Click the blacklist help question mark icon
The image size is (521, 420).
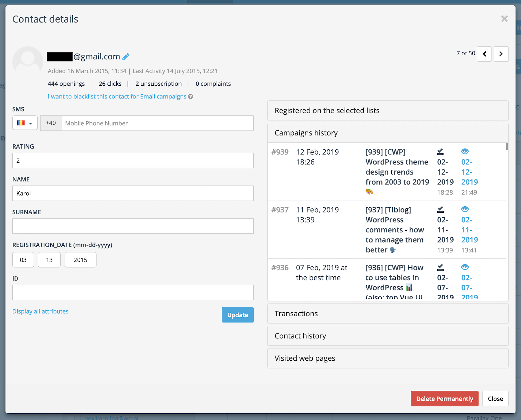(190, 97)
